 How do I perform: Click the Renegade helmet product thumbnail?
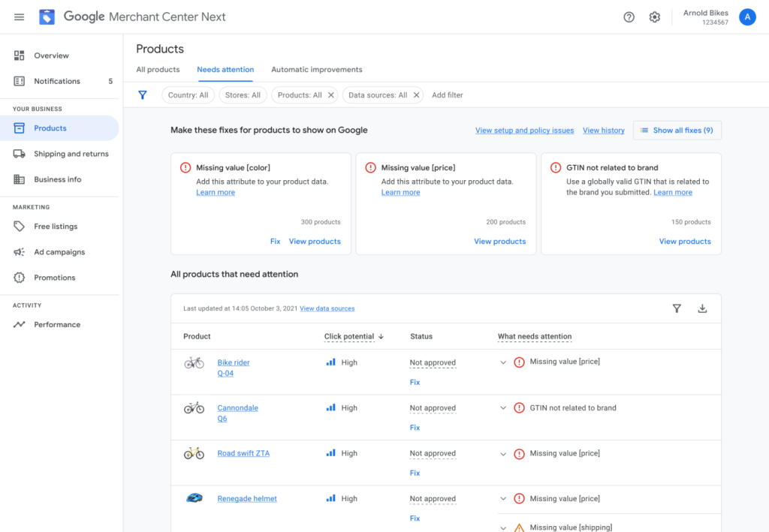[x=194, y=498]
